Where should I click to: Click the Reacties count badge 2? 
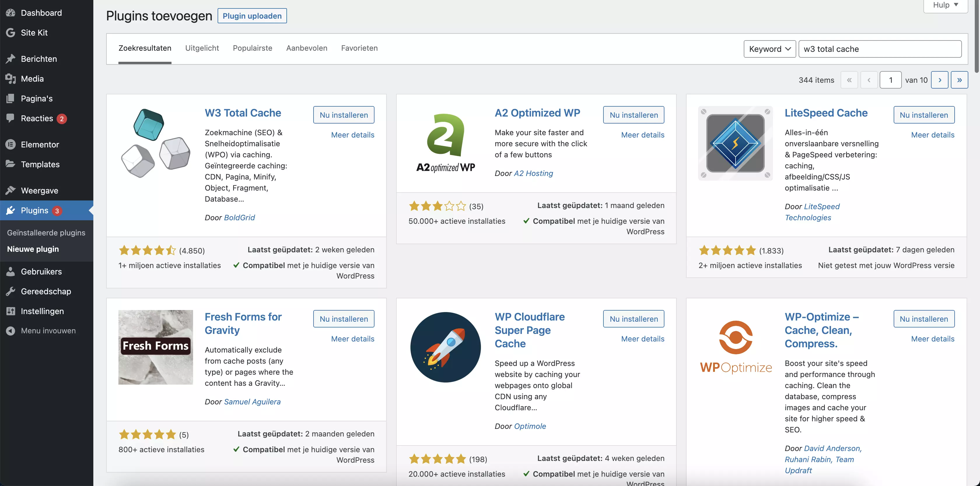(62, 119)
